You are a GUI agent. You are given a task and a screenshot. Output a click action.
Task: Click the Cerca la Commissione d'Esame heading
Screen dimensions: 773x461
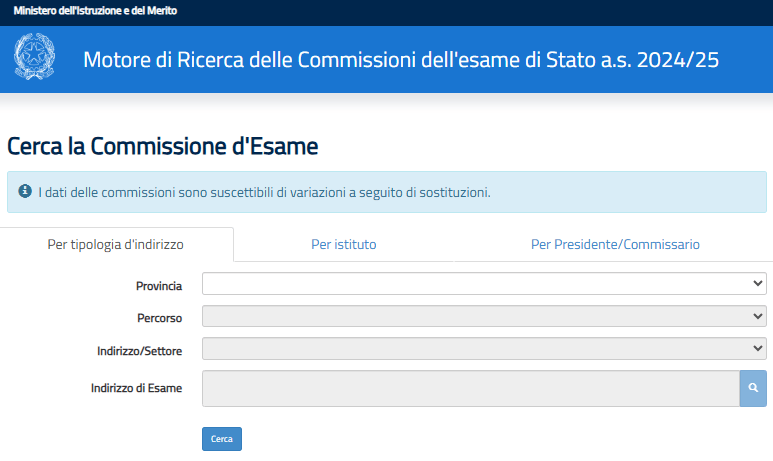click(163, 146)
